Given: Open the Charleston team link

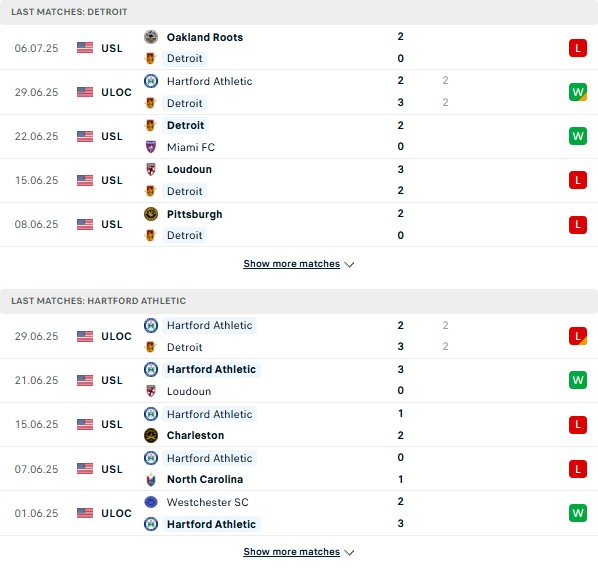Looking at the screenshot, I should pyautogui.click(x=195, y=435).
